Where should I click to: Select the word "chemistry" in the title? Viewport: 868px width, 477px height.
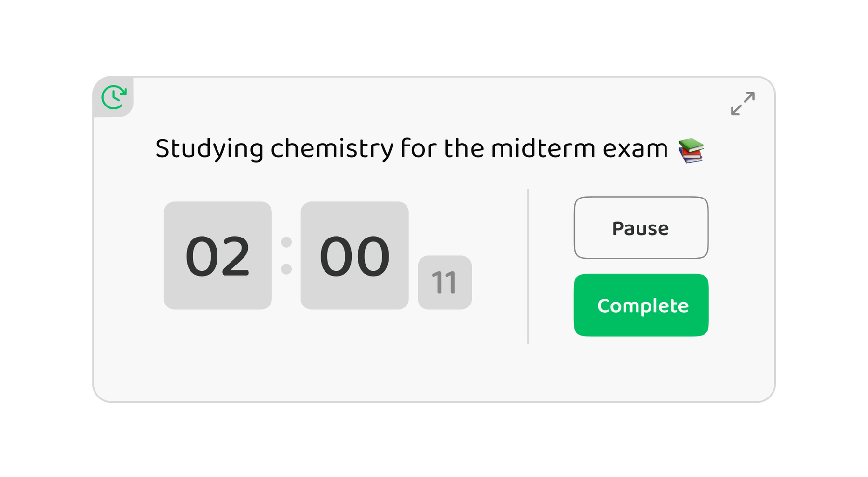(332, 149)
